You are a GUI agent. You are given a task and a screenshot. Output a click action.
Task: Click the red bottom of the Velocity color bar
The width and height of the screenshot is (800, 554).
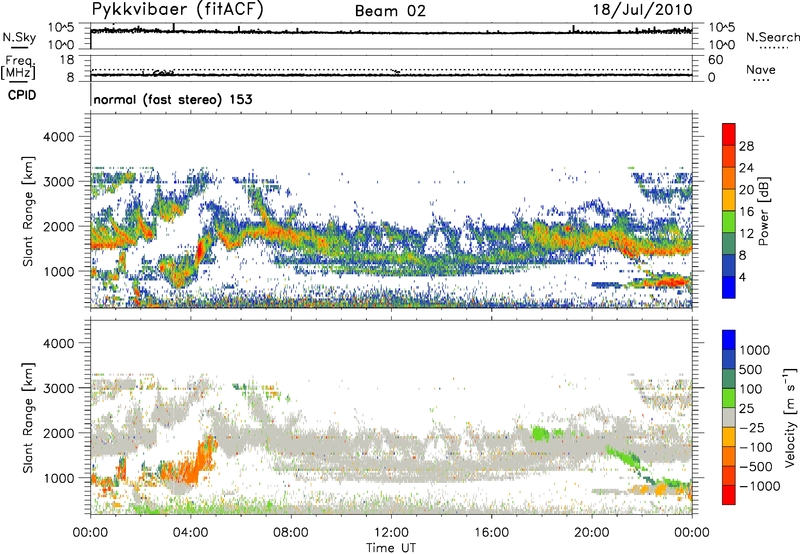(729, 495)
